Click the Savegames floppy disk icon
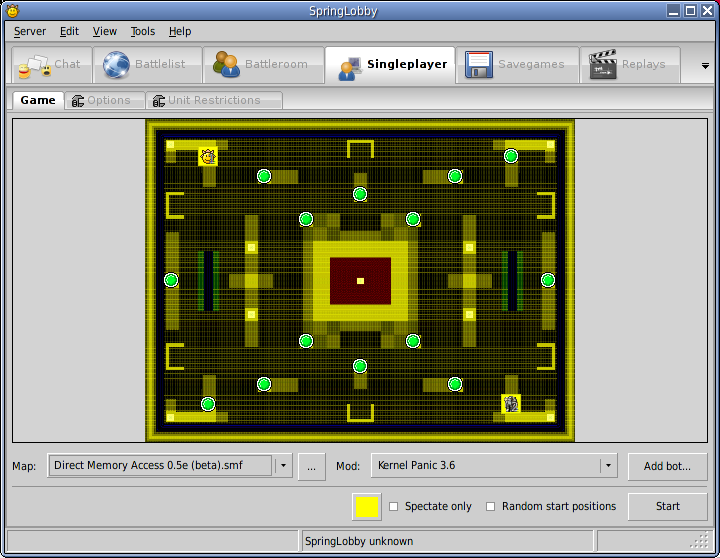The height and width of the screenshot is (558, 720). point(477,65)
